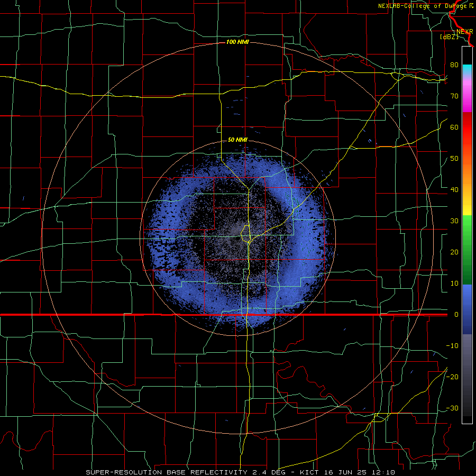The image size is (476, 476).
Task: Click the radar site center of the echo
Action: 237,239
